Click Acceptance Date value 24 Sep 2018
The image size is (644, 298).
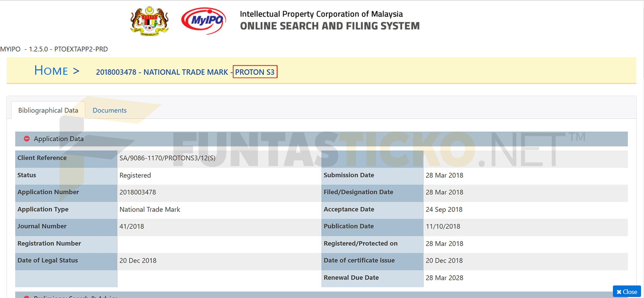click(x=444, y=209)
